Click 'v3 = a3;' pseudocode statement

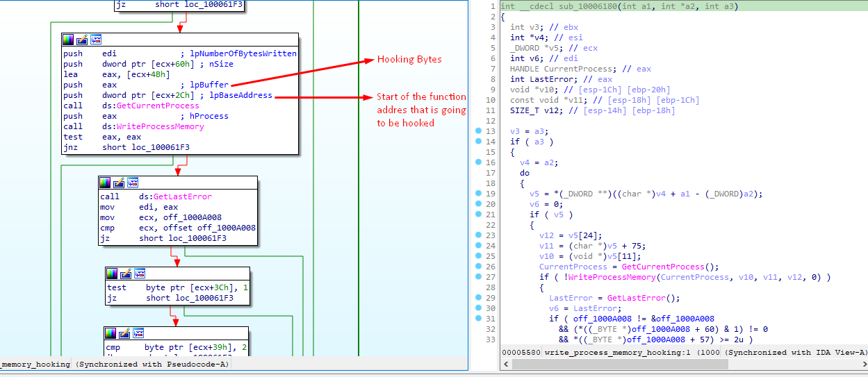(530, 131)
